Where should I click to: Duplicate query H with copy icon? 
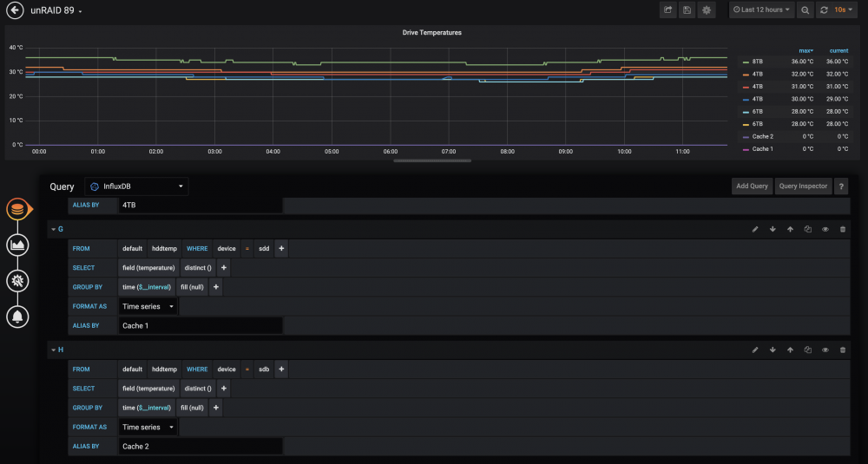coord(807,350)
